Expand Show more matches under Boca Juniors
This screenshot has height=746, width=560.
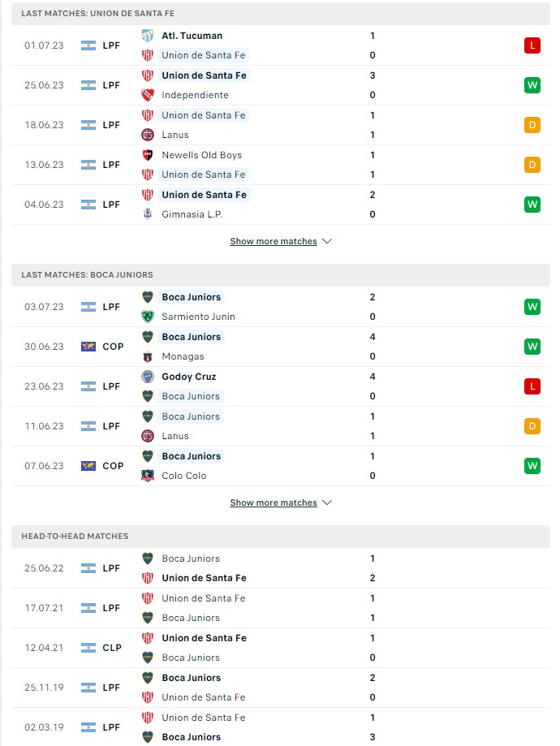274,503
